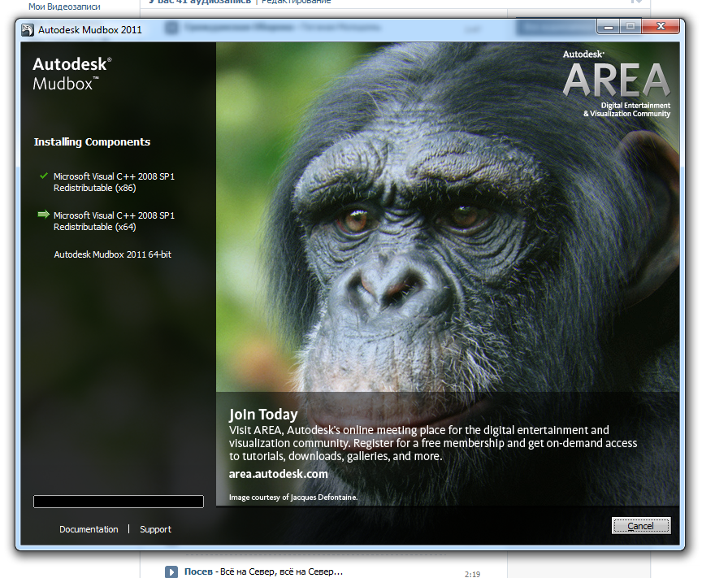The height and width of the screenshot is (578, 728).
Task: Click the green arrow beside the x64 redistributable
Action: pos(43,215)
